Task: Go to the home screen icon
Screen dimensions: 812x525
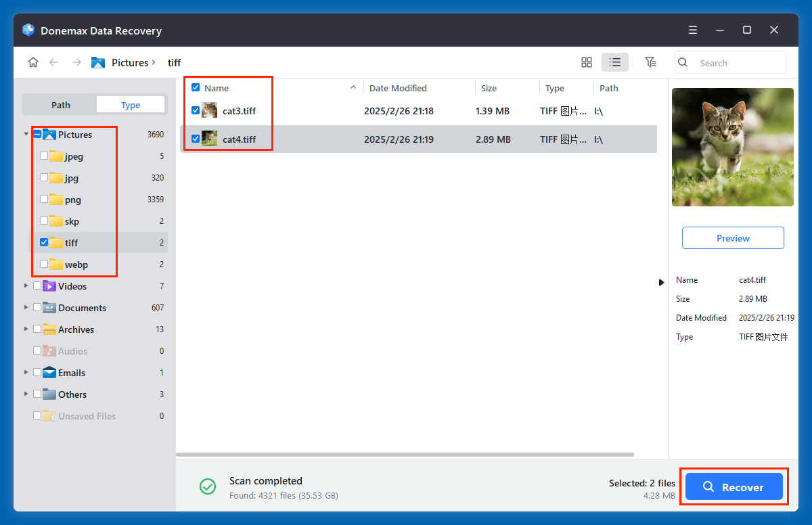Action: tap(33, 62)
